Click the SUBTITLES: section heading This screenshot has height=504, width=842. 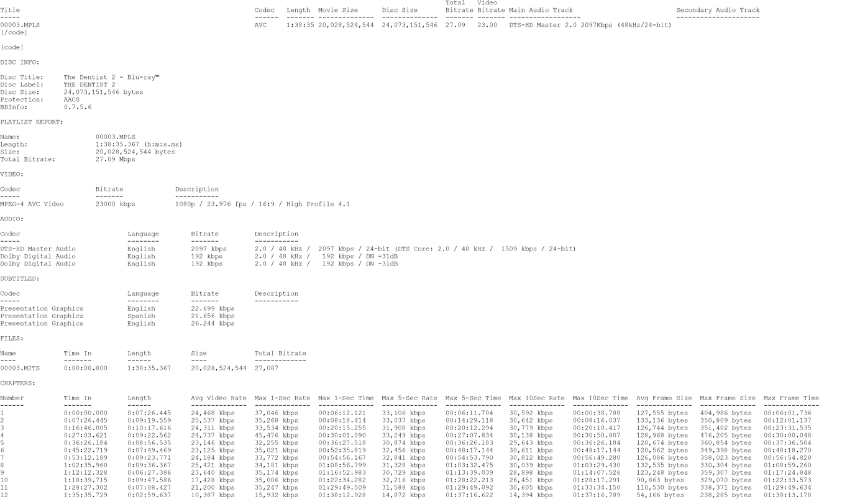[20, 279]
